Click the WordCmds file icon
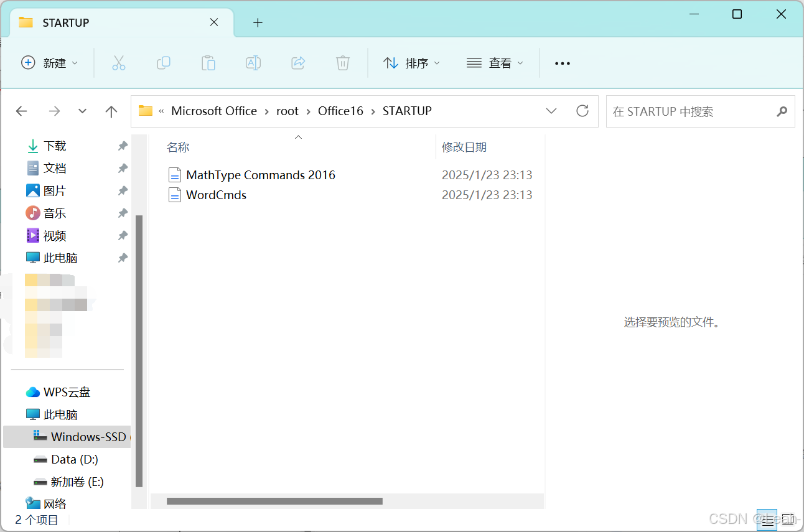Image resolution: width=804 pixels, height=532 pixels. coord(175,195)
